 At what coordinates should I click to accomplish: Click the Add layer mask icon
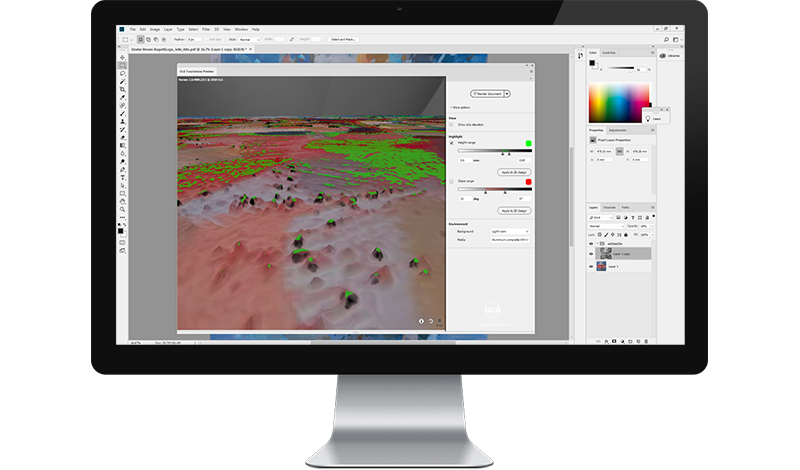coord(614,341)
